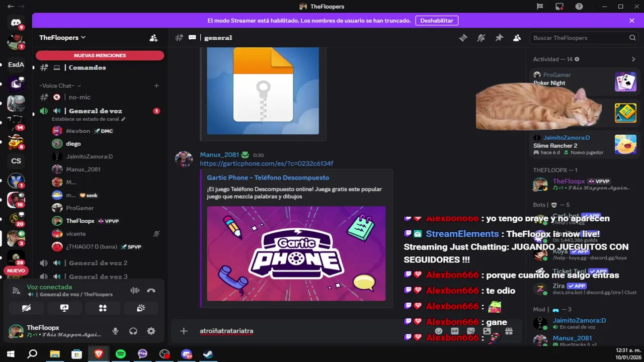
Task: Go back with the left arrow
Action: 11,7
